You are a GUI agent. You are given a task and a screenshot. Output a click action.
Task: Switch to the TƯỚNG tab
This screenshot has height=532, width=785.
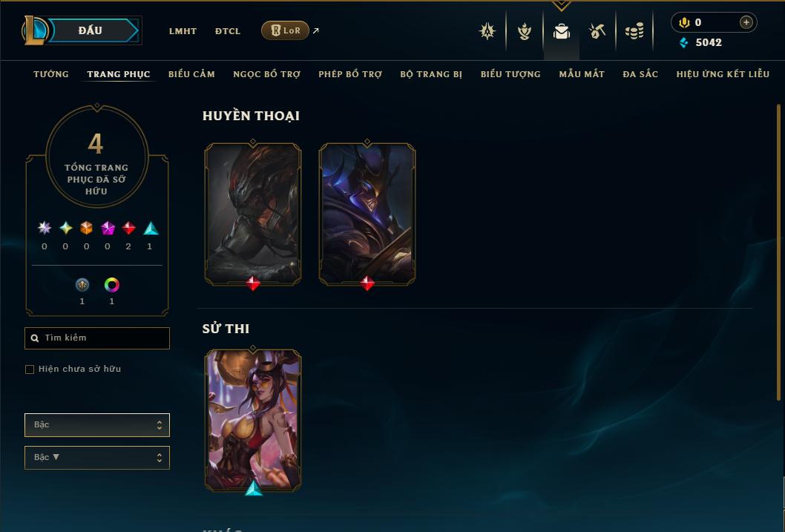pyautogui.click(x=51, y=74)
